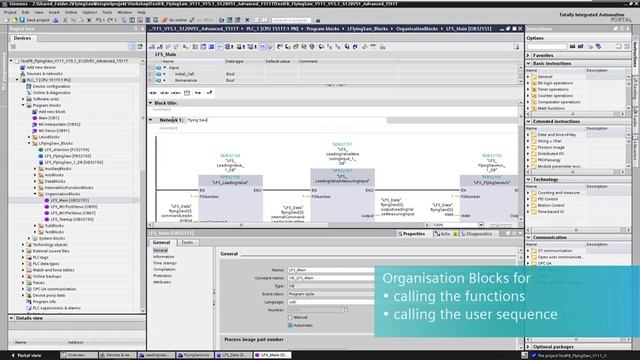Expand the DataBlocks folder
Screen dimensions: 640x360
[x=35, y=181]
